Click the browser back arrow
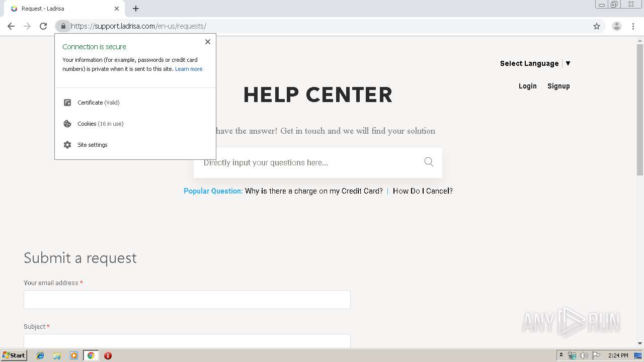644x362 pixels. click(11, 26)
